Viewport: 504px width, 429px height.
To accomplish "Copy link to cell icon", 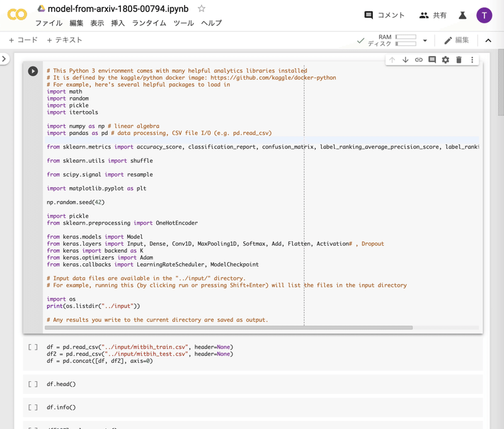I will click(x=419, y=60).
